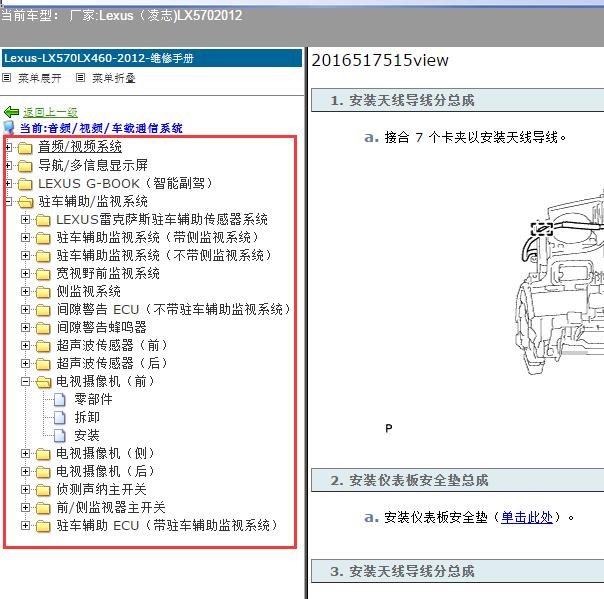The width and height of the screenshot is (604, 599).
Task: Select 电视摄像机（后）tree entry
Action: 105,471
